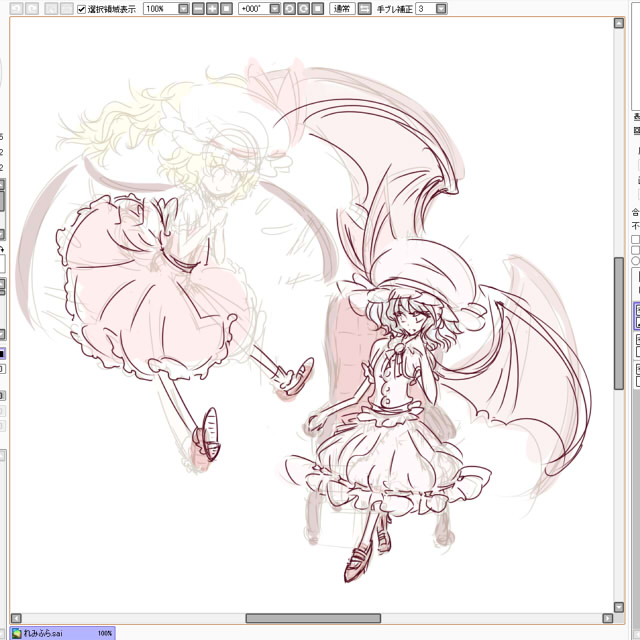Flip the canvas view horizontally
640x640 pixels.
coord(364,9)
